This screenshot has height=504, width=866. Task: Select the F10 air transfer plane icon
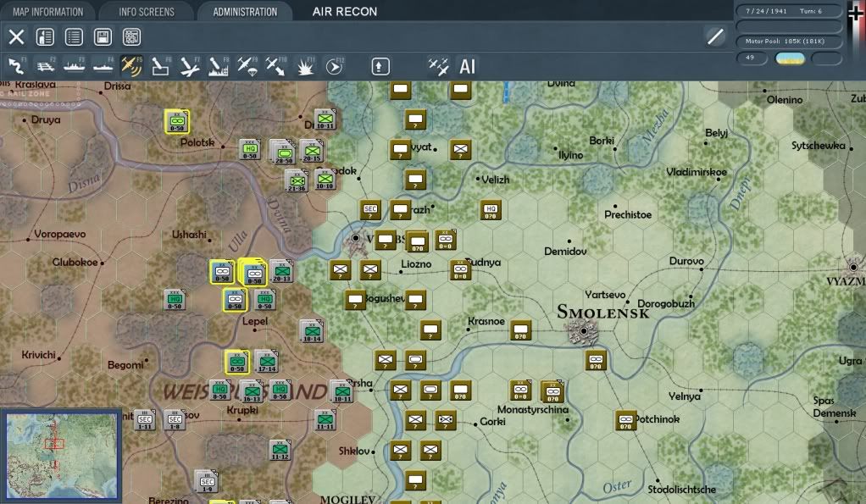pos(275,66)
